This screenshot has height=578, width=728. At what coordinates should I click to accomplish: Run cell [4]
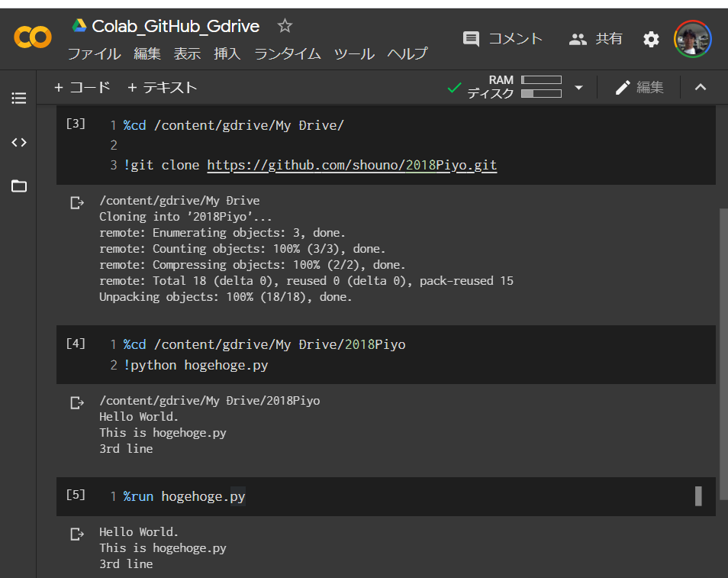point(76,344)
